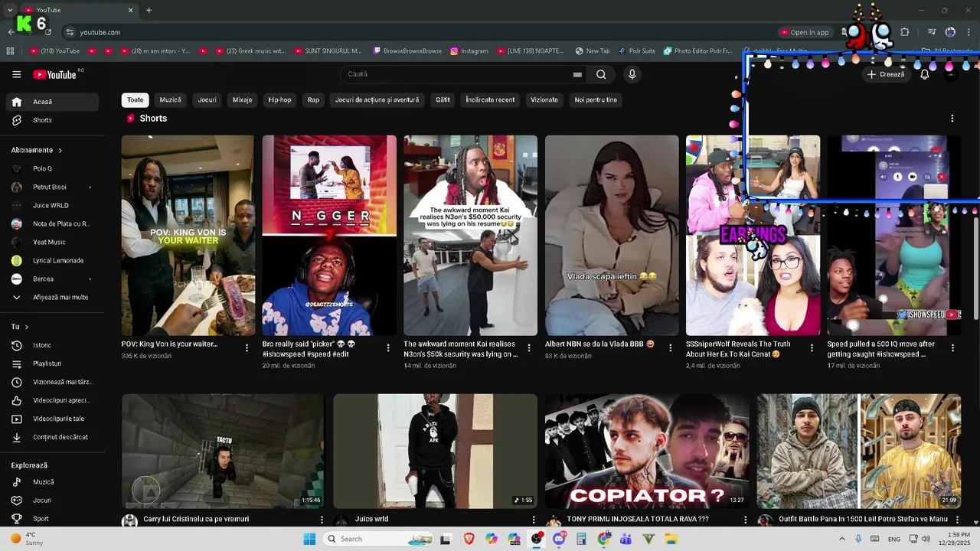This screenshot has width=980, height=551.
Task: Open the Polo G channel subscription
Action: [x=52, y=168]
